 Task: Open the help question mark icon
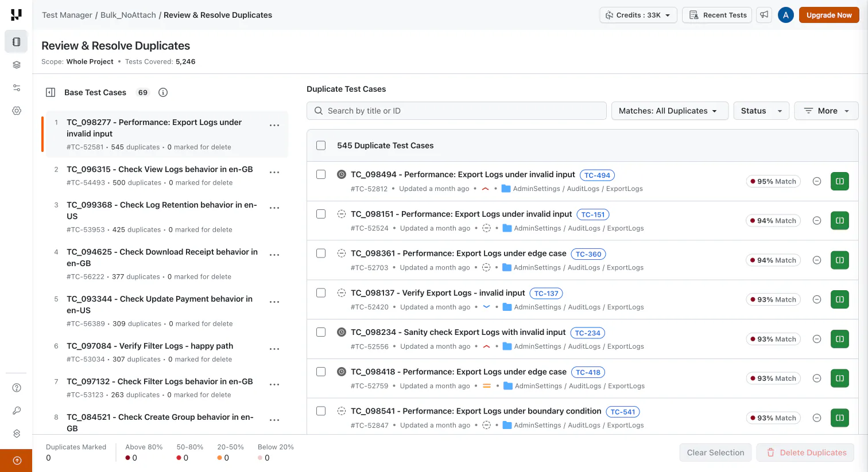(17, 388)
